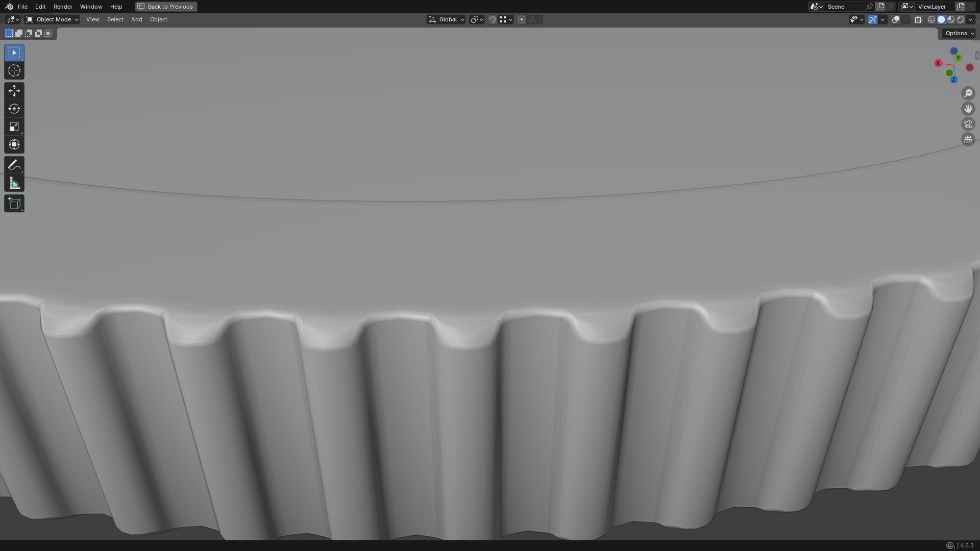Switch perspective/orthographic with grid icon
Screen dimensions: 980x551
click(x=968, y=139)
